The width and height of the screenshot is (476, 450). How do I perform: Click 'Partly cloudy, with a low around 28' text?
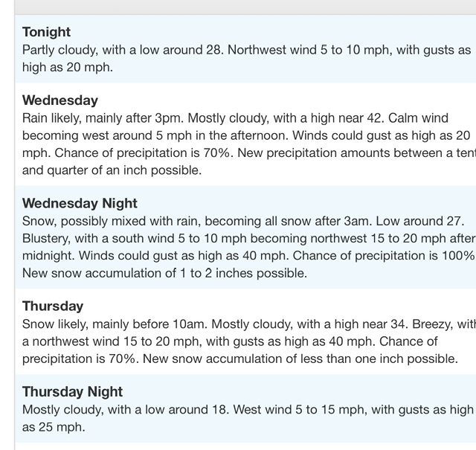tap(123, 50)
